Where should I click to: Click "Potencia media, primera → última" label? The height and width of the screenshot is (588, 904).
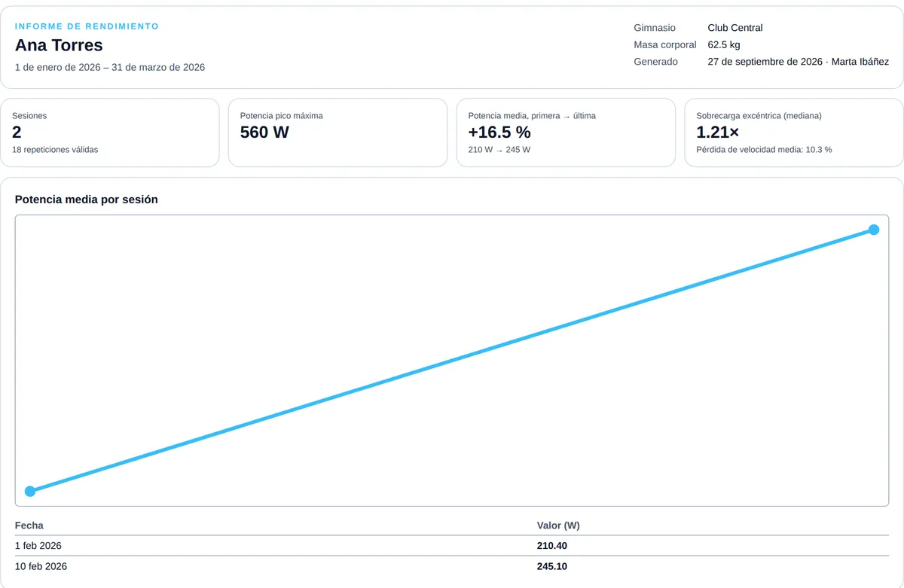532,116
